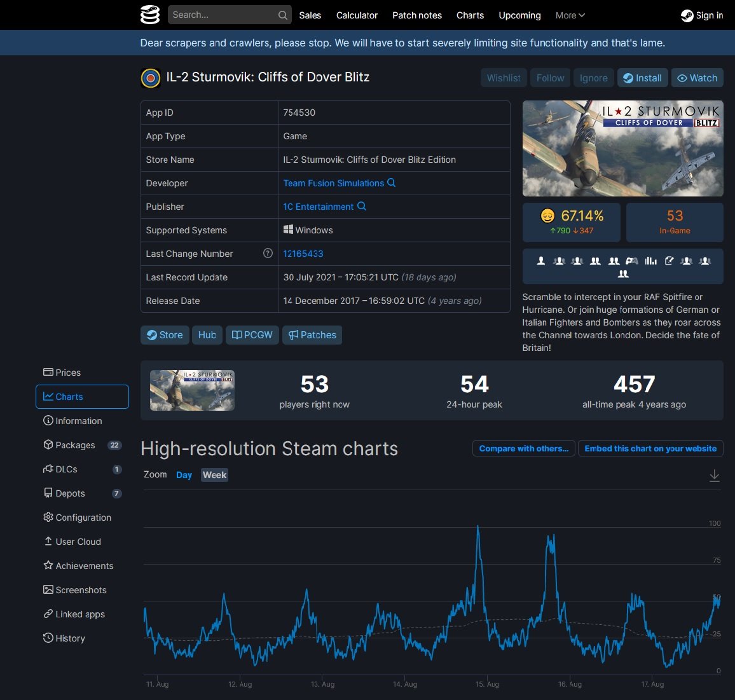This screenshot has height=700, width=735.
Task: Click into the Search input field
Action: (x=223, y=15)
